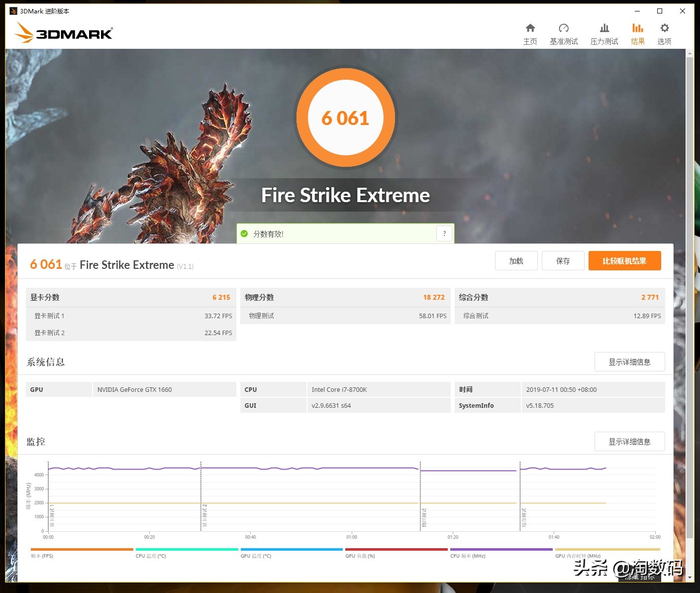Viewport: 700px width, 593px height.
Task: Click 比较联机结果 to compare online results
Action: (624, 260)
